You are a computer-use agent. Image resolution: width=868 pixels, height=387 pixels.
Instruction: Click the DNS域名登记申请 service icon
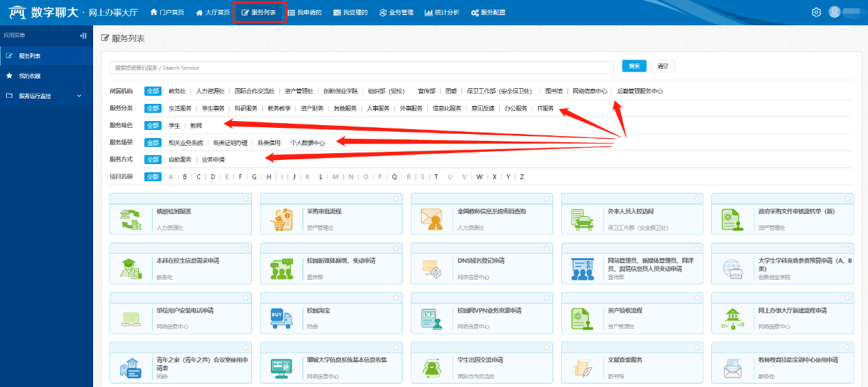coord(432,269)
